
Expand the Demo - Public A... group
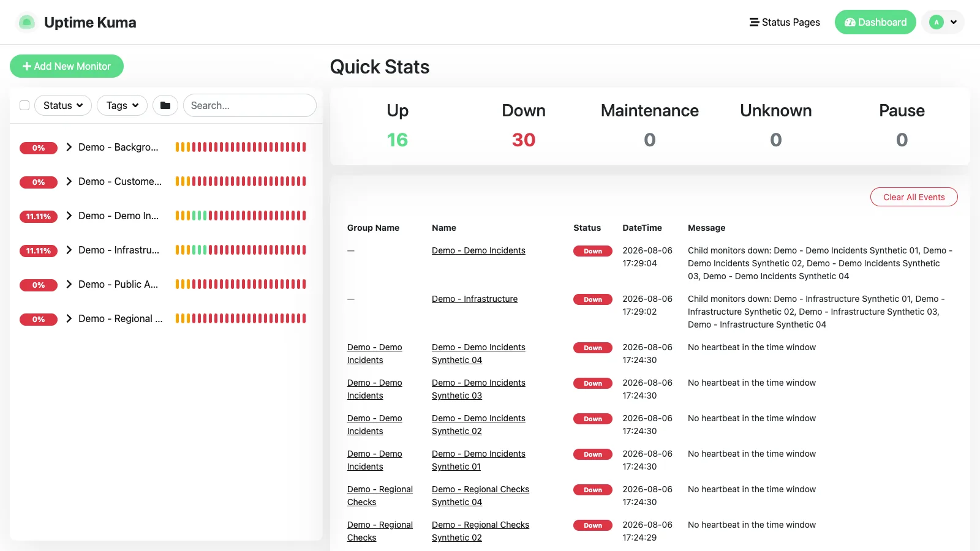pyautogui.click(x=69, y=284)
